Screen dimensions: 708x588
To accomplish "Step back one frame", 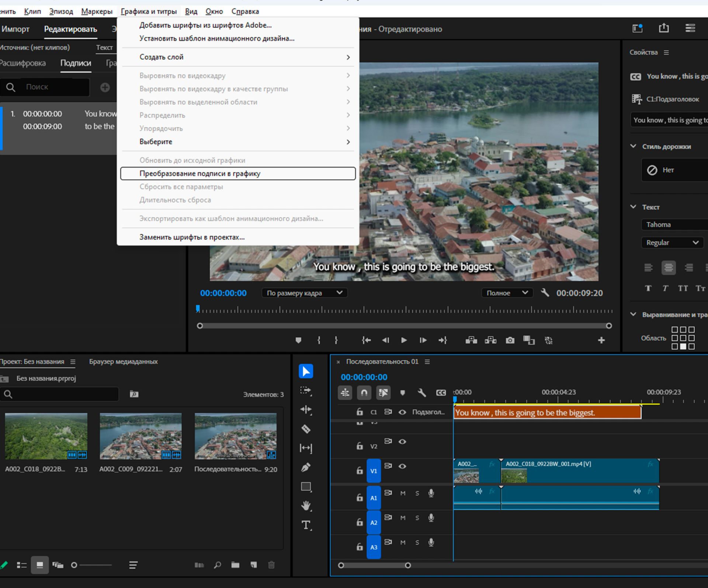I will [385, 340].
